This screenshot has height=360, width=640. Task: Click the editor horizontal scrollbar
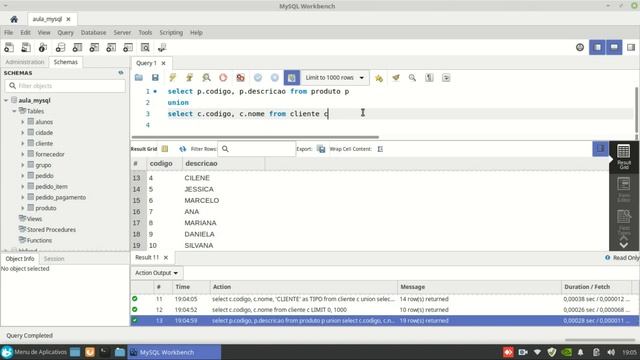[x=255, y=137]
